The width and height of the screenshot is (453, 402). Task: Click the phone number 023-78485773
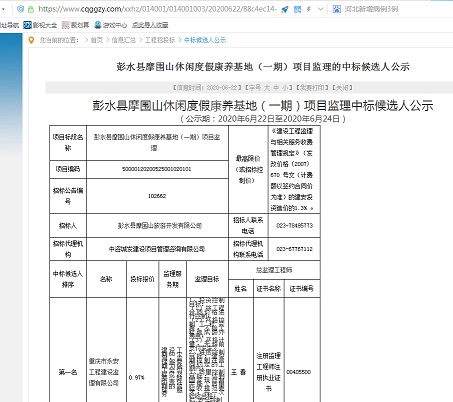click(x=294, y=226)
